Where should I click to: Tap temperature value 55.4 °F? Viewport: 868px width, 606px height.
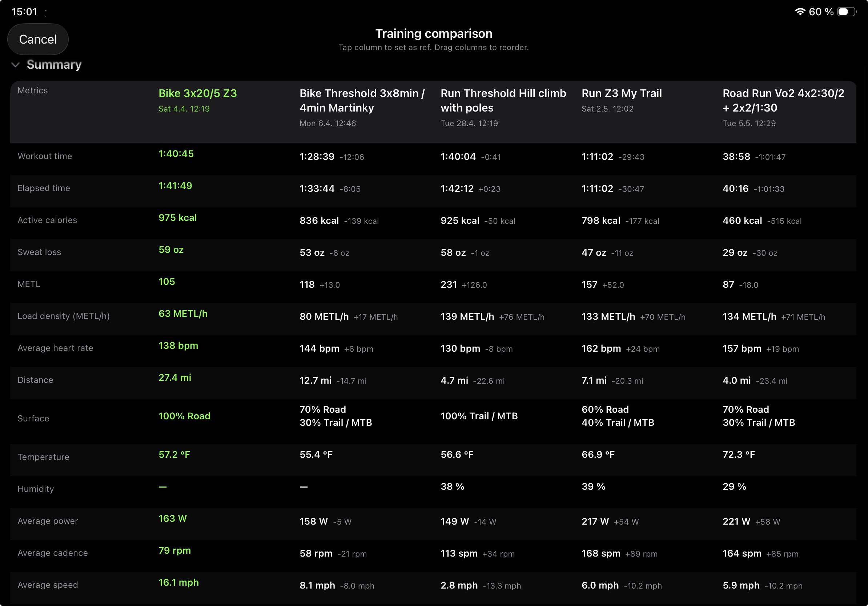click(x=316, y=454)
